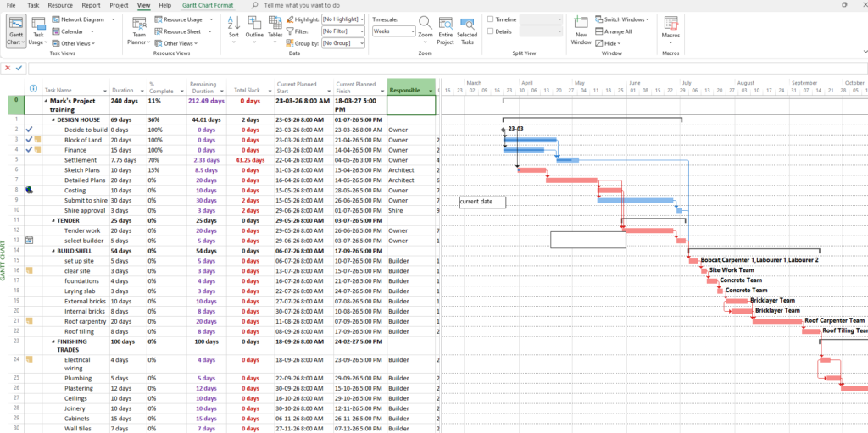Click Arrange All windows
This screenshot has height=433, width=868.
click(614, 31)
